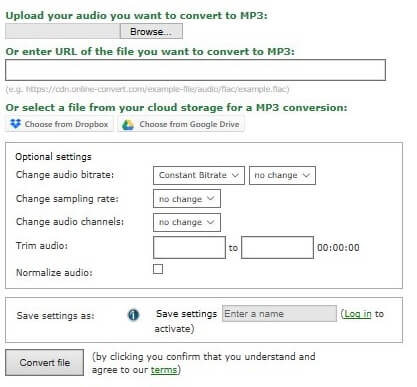Choose from Dropbox button
Image resolution: width=417 pixels, height=387 pixels.
pos(60,124)
